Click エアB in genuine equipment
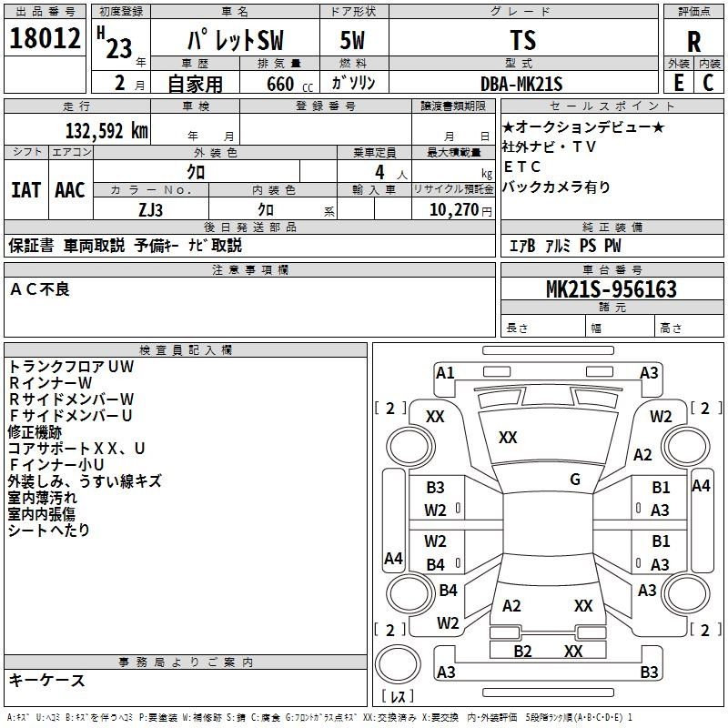Screen dimensions: 728x728 click(x=522, y=246)
